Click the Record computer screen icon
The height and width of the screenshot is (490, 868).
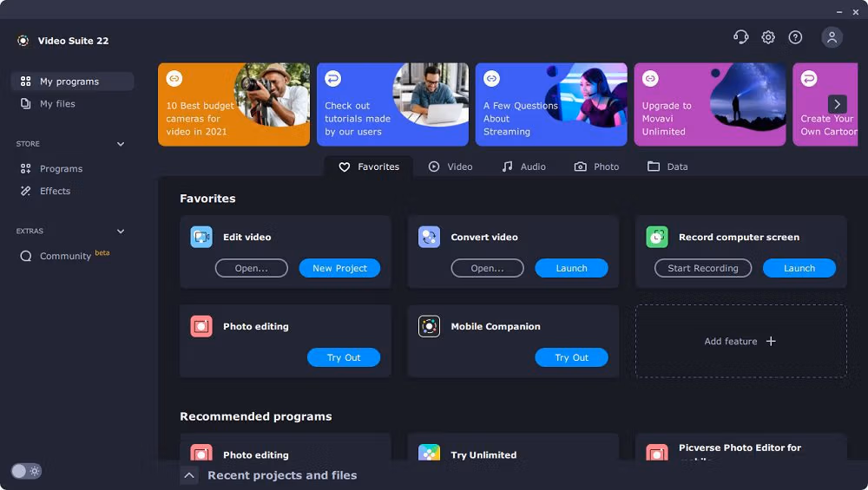[x=657, y=237]
